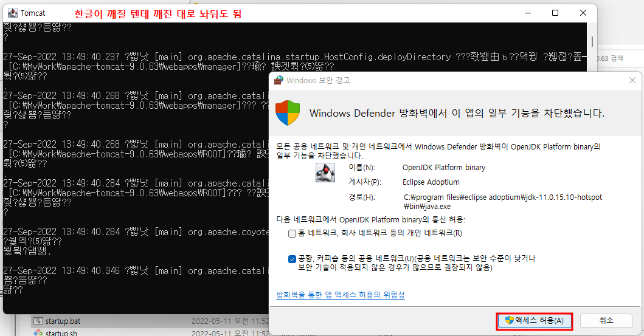Click the startup.bat modified date 2022-05-11

(230, 321)
